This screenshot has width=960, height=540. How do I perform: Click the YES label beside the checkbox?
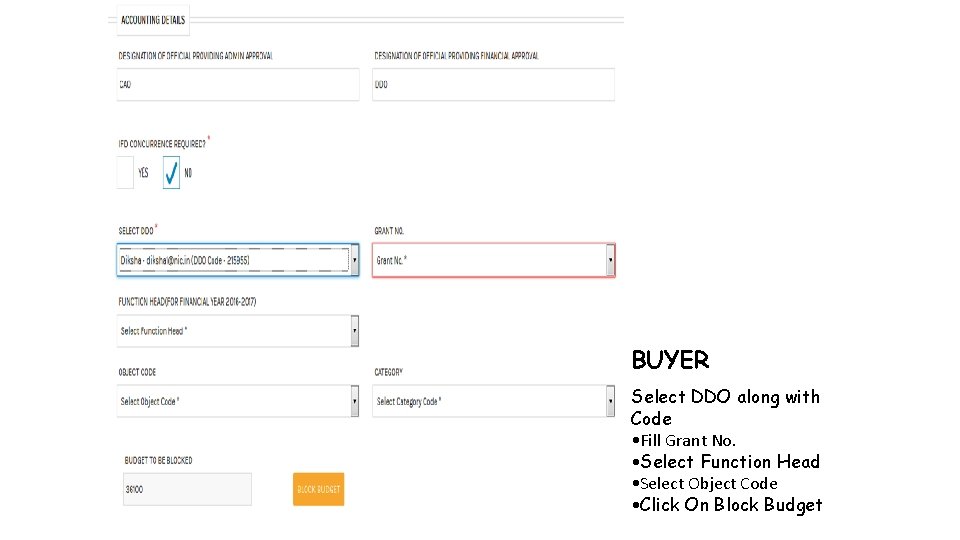click(143, 173)
